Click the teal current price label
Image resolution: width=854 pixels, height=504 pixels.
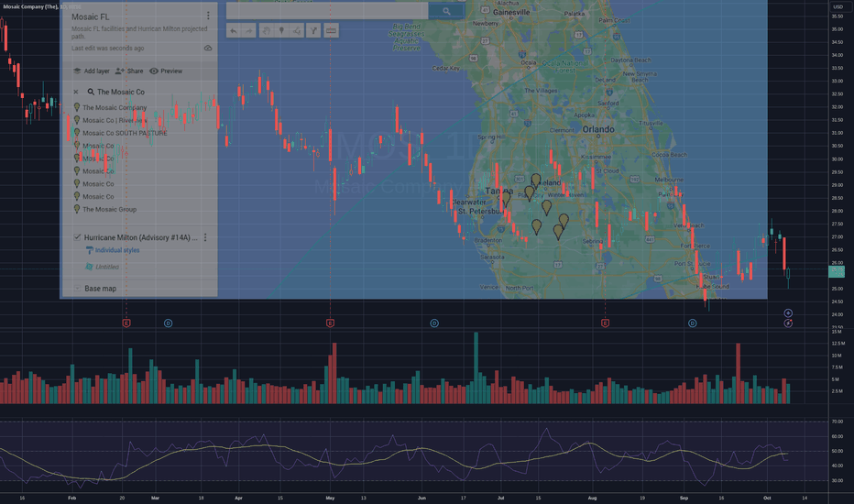pyautogui.click(x=837, y=271)
